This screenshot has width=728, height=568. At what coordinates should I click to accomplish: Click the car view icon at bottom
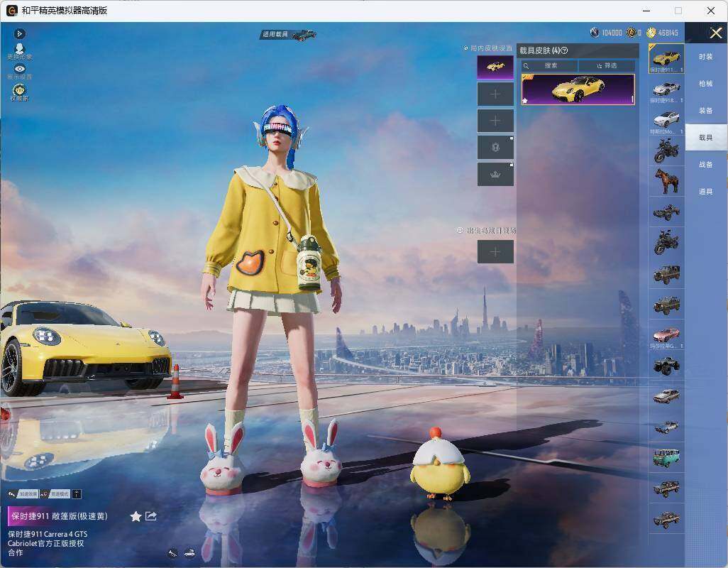tap(189, 552)
